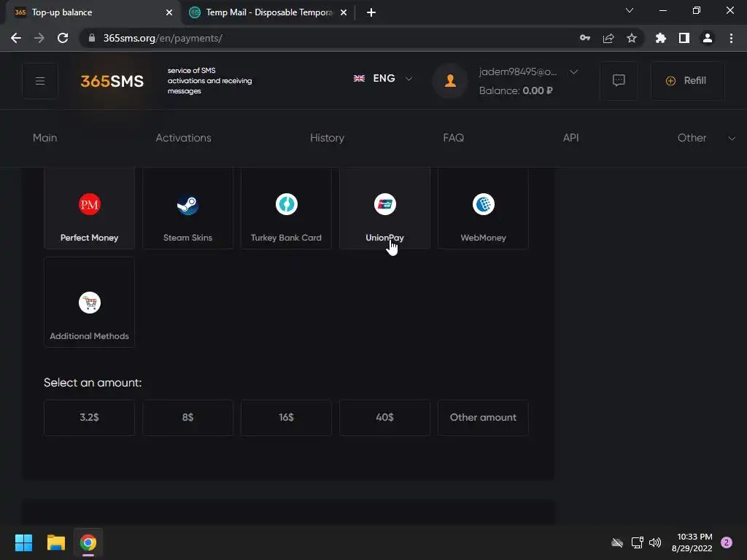747x560 pixels.
Task: Open the FAQ page
Action: 453,138
